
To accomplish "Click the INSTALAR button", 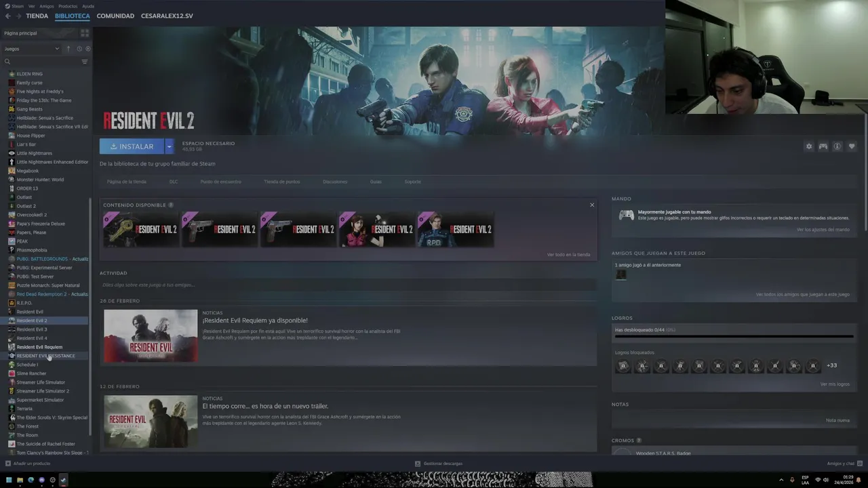I will (x=132, y=146).
